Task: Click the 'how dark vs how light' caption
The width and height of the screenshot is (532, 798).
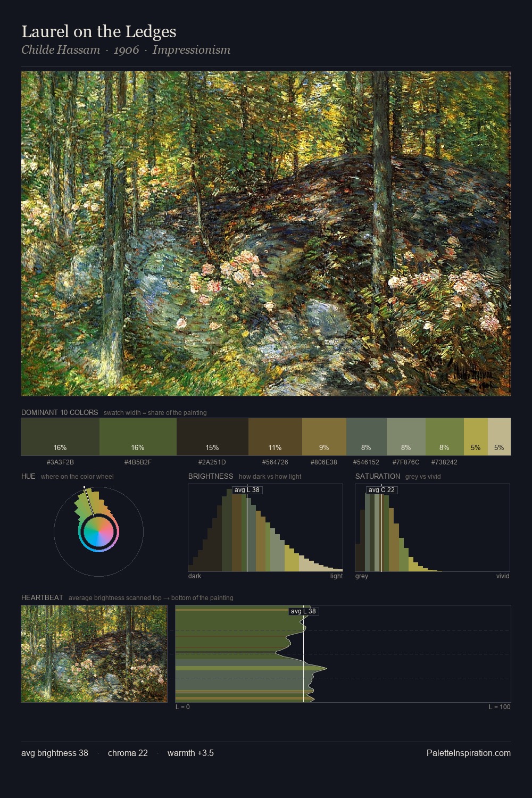Action: pos(270,477)
